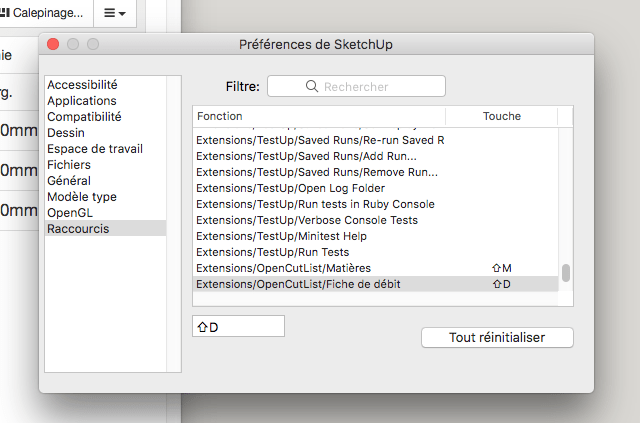This screenshot has width=640, height=423.
Task: Click ⇧D shortcut cell for Fiche de débit
Action: pyautogui.click(x=502, y=284)
